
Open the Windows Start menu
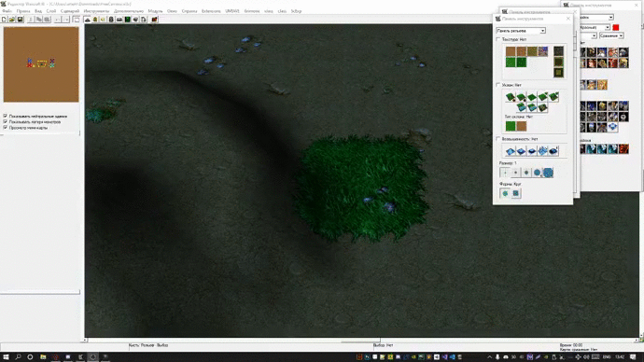pyautogui.click(x=6, y=357)
